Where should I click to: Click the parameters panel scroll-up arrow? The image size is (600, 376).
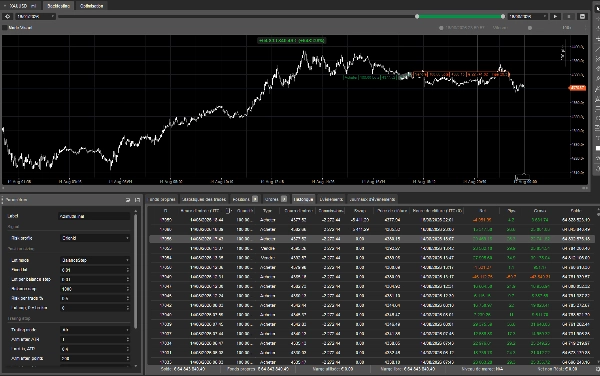(135, 211)
